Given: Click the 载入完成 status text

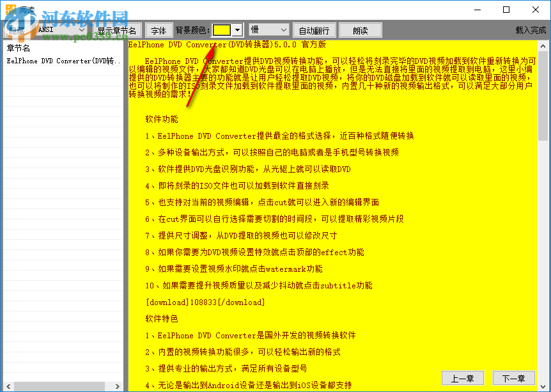Looking at the screenshot, I should pyautogui.click(x=531, y=30).
